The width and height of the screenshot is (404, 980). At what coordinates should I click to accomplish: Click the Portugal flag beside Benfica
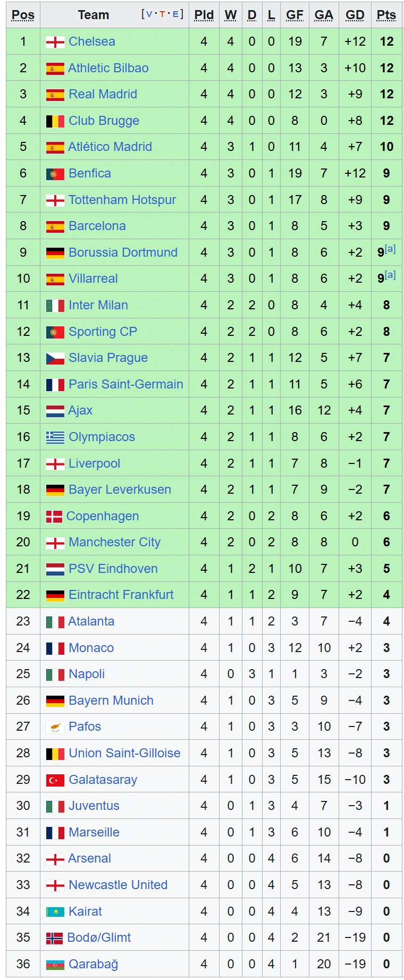pos(55,174)
